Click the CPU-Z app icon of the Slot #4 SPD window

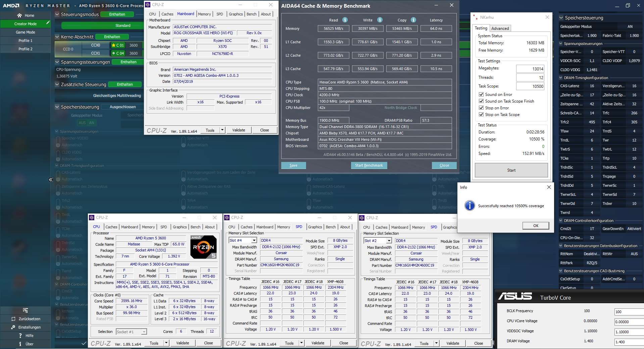(x=227, y=218)
